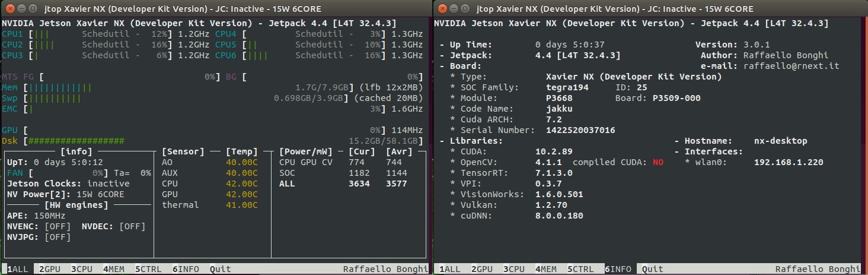Go to the 6INFO tab in the left window
This screenshot has height=275, width=868.
coord(186,269)
